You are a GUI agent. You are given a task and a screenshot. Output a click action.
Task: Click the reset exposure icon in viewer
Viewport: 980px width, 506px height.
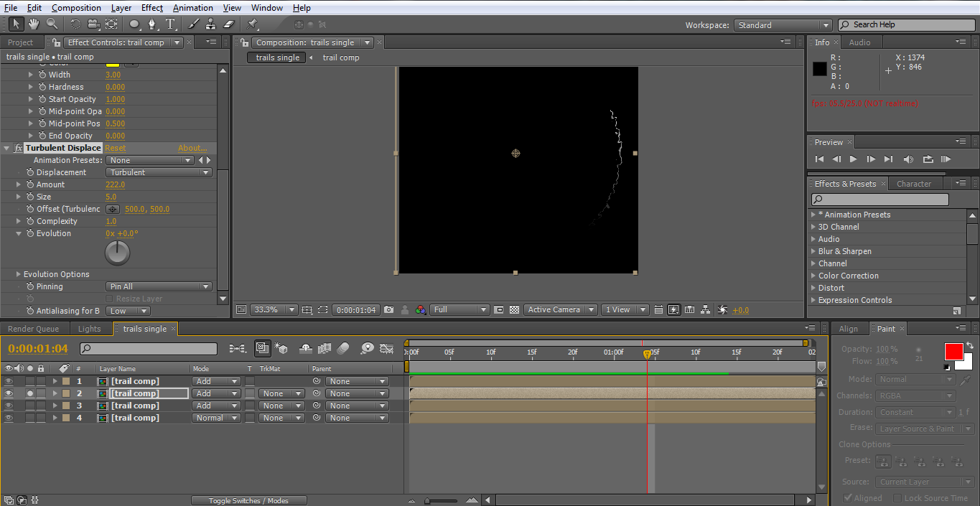723,310
